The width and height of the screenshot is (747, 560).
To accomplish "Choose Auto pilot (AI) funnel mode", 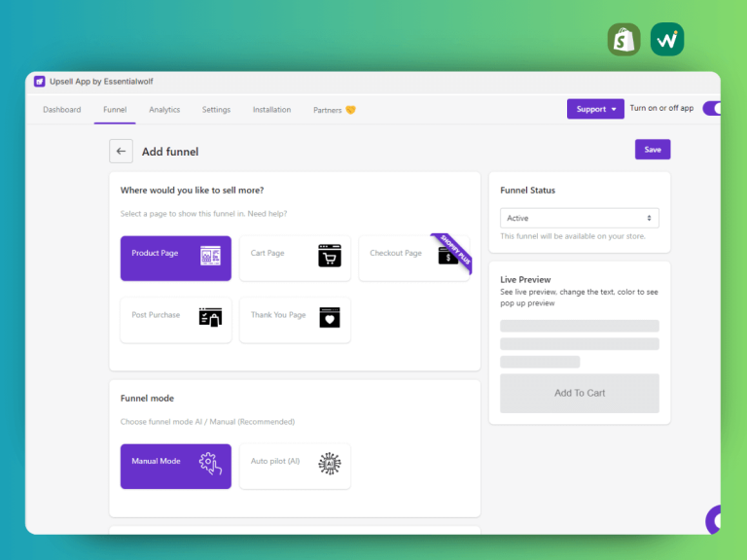I will (x=295, y=467).
